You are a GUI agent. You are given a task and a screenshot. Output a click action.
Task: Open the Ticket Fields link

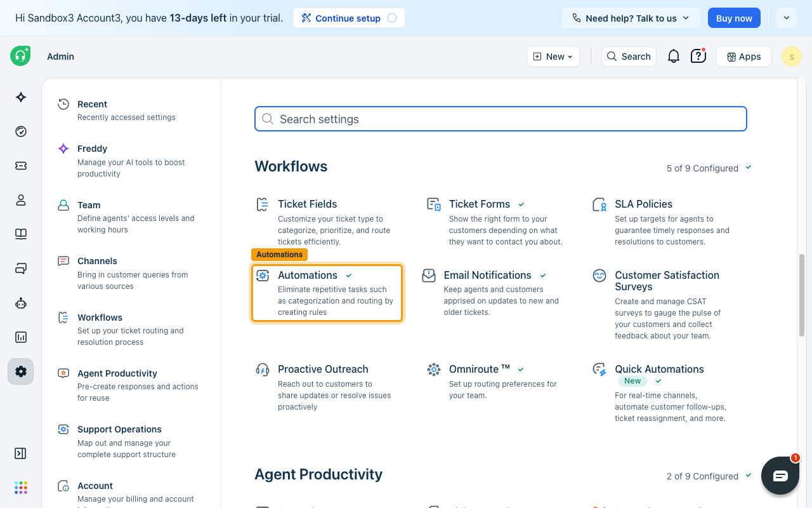click(308, 204)
